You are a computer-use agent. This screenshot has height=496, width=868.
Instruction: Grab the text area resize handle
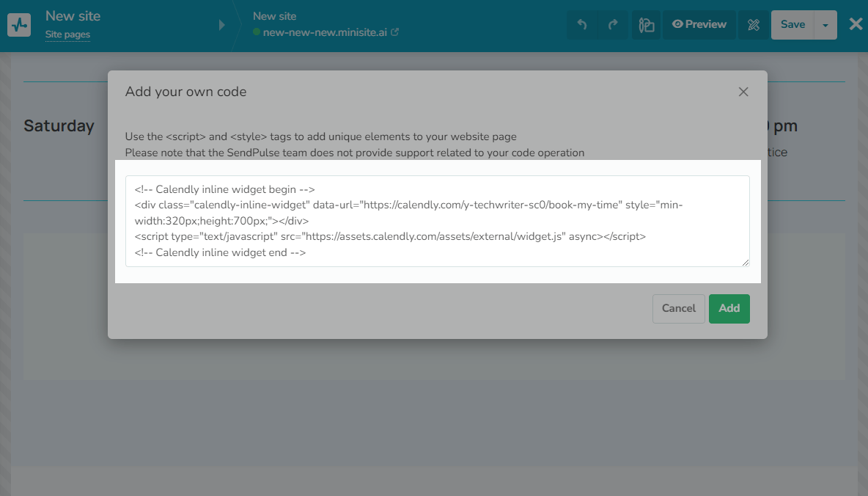pyautogui.click(x=746, y=263)
